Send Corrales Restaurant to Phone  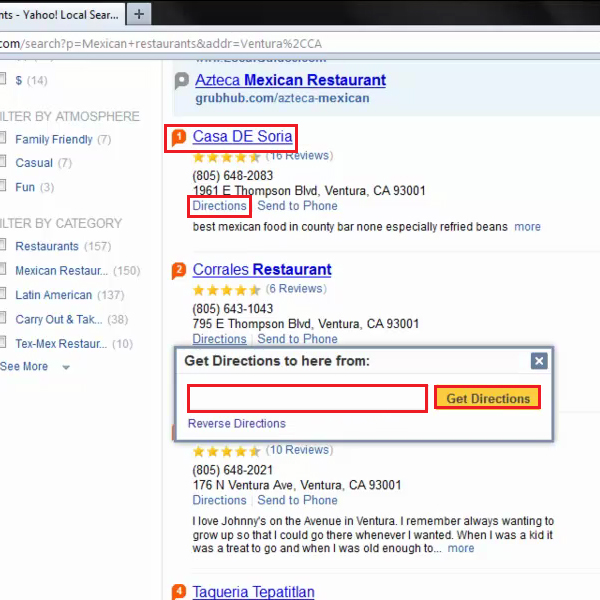(x=297, y=339)
